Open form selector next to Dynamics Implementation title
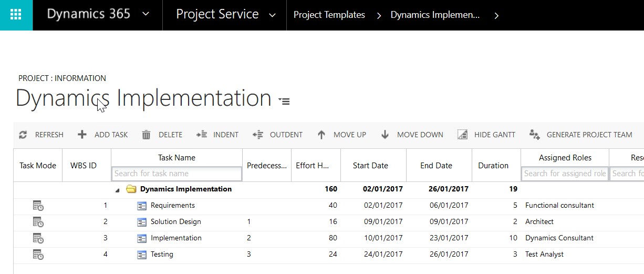The image size is (644, 274). click(x=284, y=101)
